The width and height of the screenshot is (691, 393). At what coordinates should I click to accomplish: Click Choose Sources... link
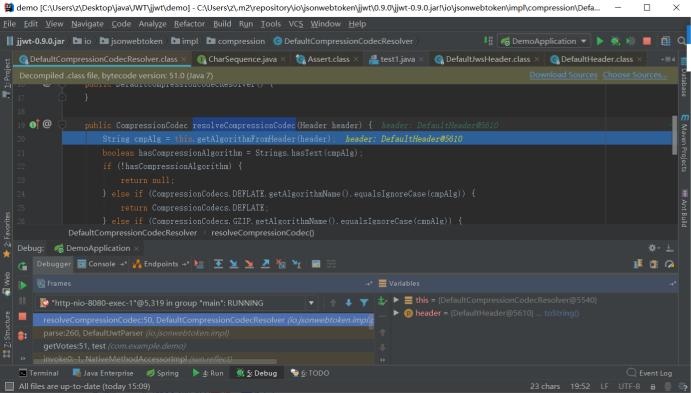635,75
